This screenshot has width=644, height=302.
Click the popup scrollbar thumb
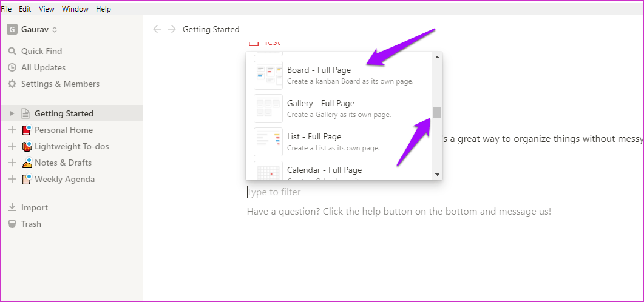pos(438,112)
